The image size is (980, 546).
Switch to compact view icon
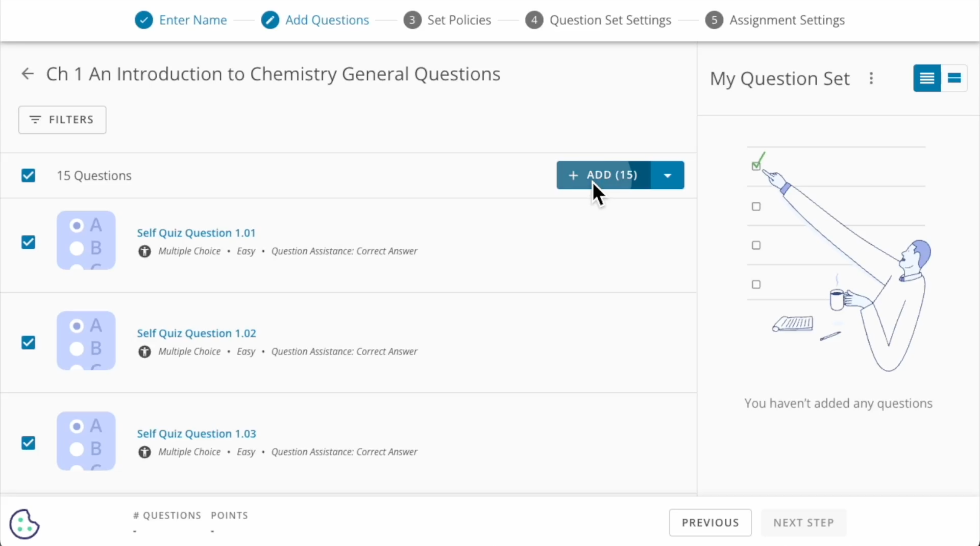coord(954,79)
